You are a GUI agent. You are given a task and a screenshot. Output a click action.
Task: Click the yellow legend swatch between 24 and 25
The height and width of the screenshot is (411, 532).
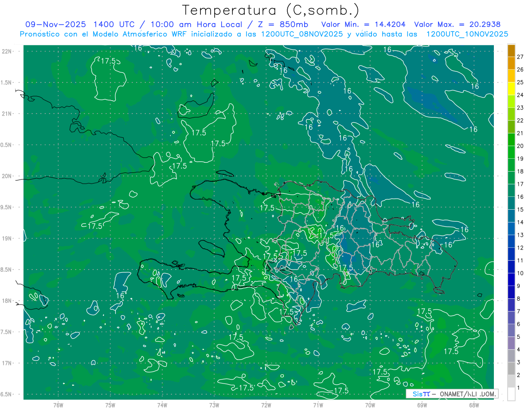point(511,89)
